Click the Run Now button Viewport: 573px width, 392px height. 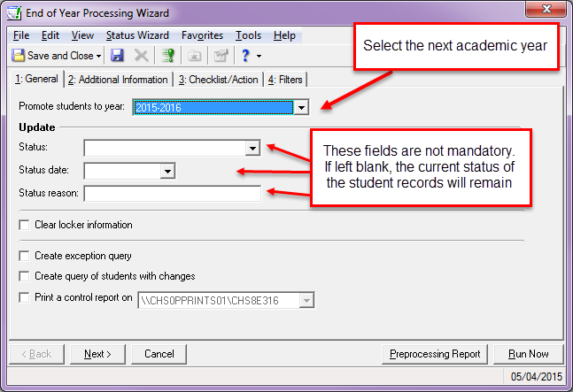pyautogui.click(x=529, y=354)
